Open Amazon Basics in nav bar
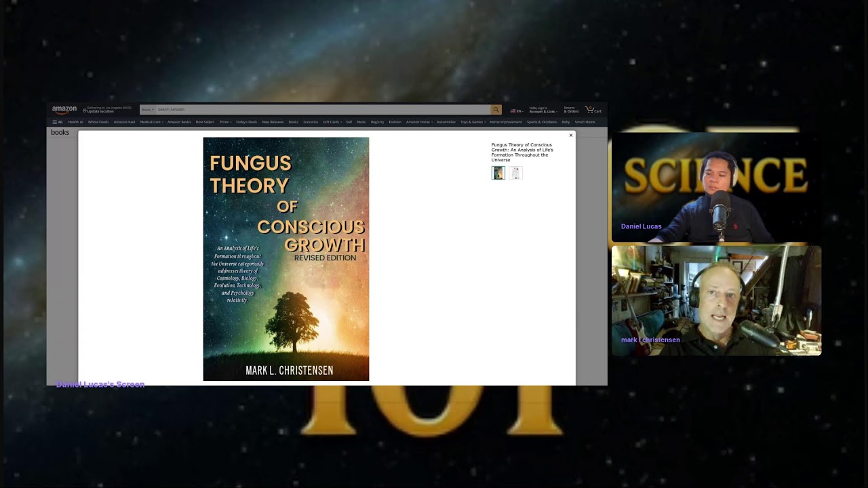Screen dimensions: 868x488 179,122
